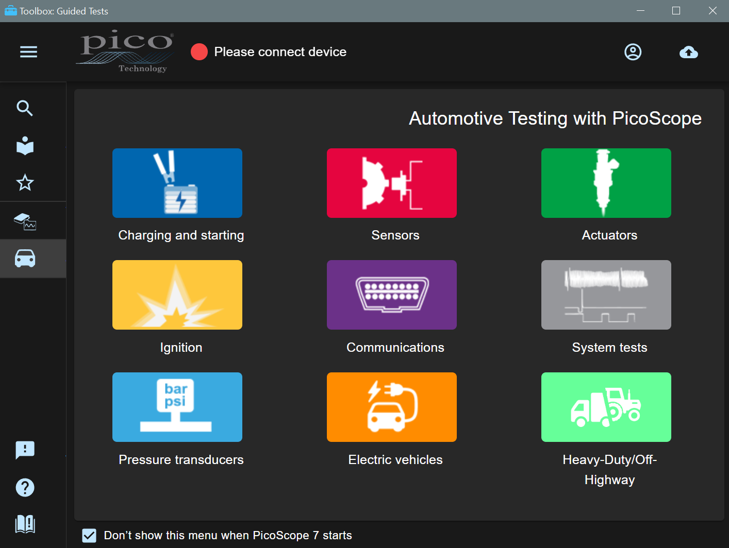Click the Communications label text
The image size is (729, 548).
pos(395,348)
